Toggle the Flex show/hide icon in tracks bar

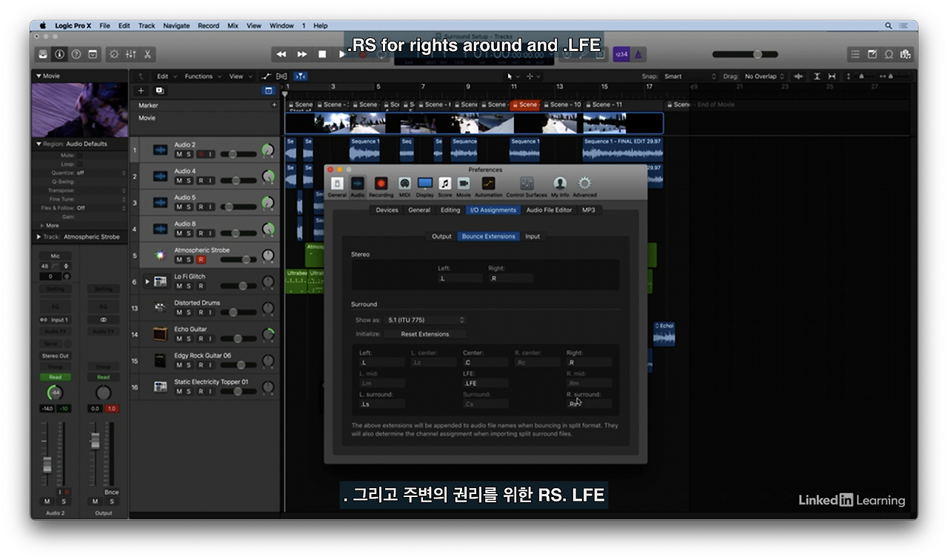click(x=281, y=76)
